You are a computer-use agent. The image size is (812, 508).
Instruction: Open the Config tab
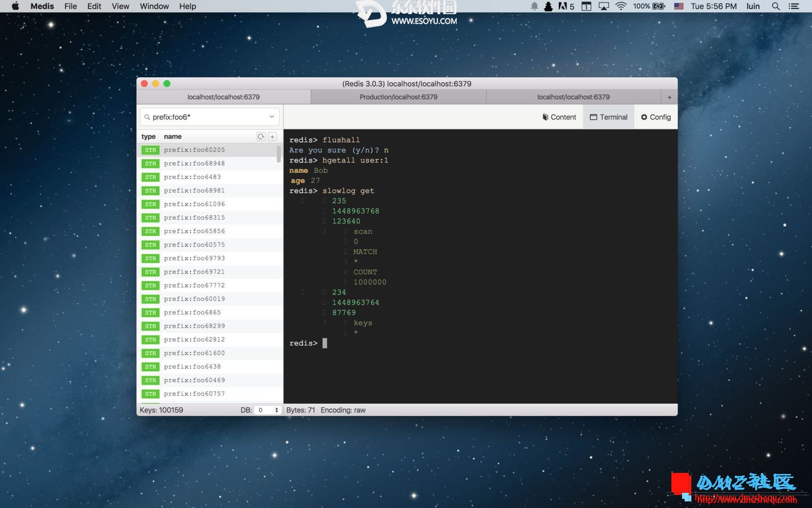656,117
